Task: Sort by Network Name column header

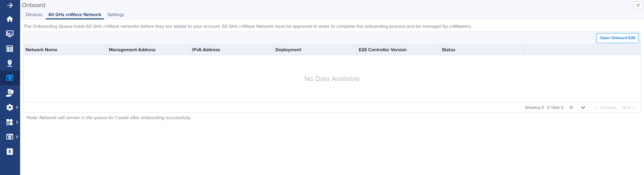Action: point(42,50)
